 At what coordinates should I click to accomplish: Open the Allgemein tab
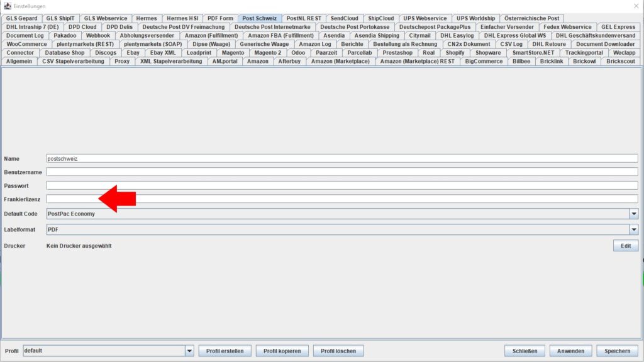pos(19,62)
